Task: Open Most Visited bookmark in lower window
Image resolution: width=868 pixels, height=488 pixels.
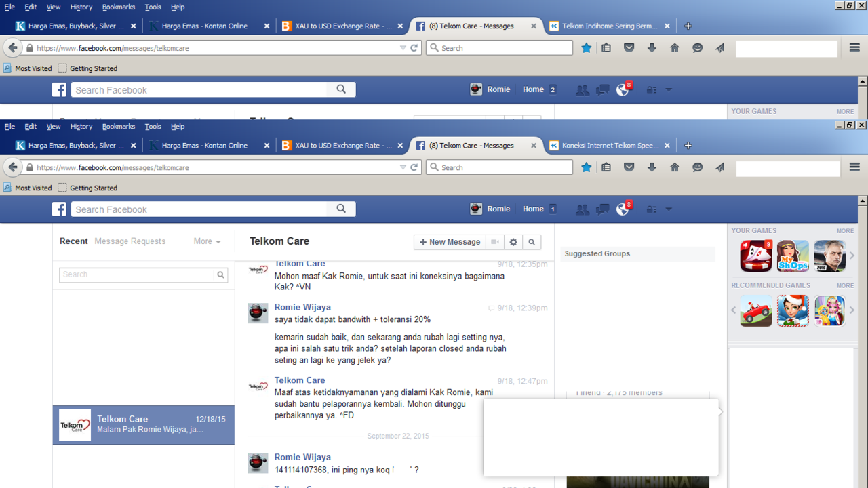Action: click(x=28, y=188)
